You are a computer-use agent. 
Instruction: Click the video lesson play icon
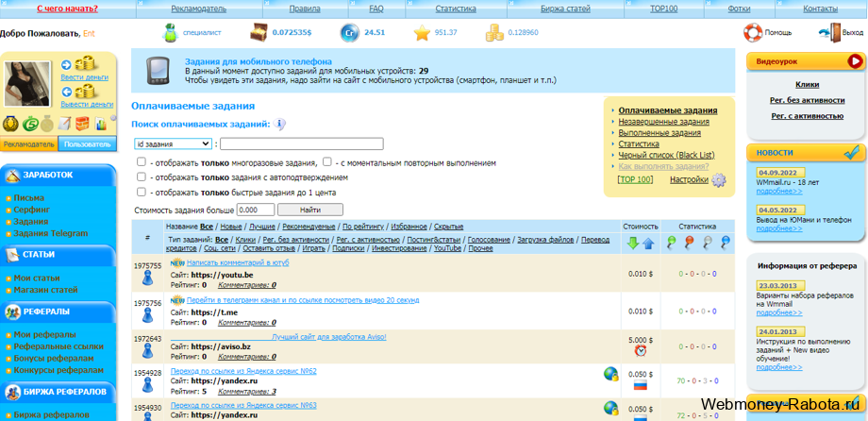tap(855, 61)
